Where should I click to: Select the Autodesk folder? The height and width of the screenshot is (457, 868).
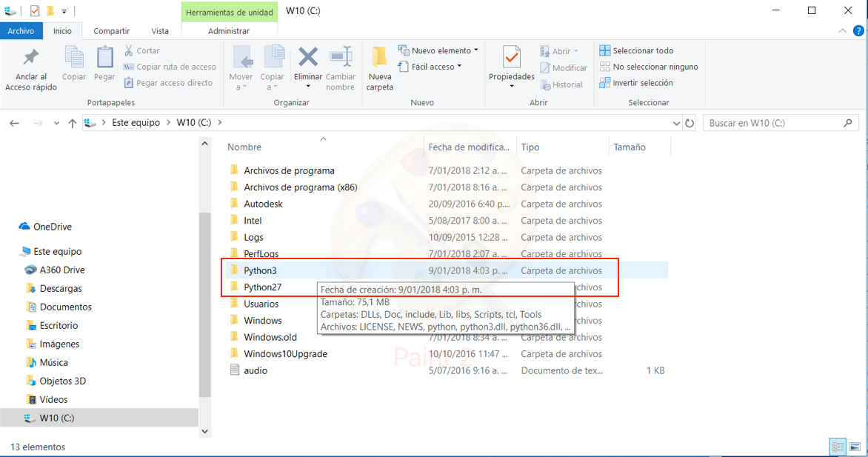tap(263, 204)
